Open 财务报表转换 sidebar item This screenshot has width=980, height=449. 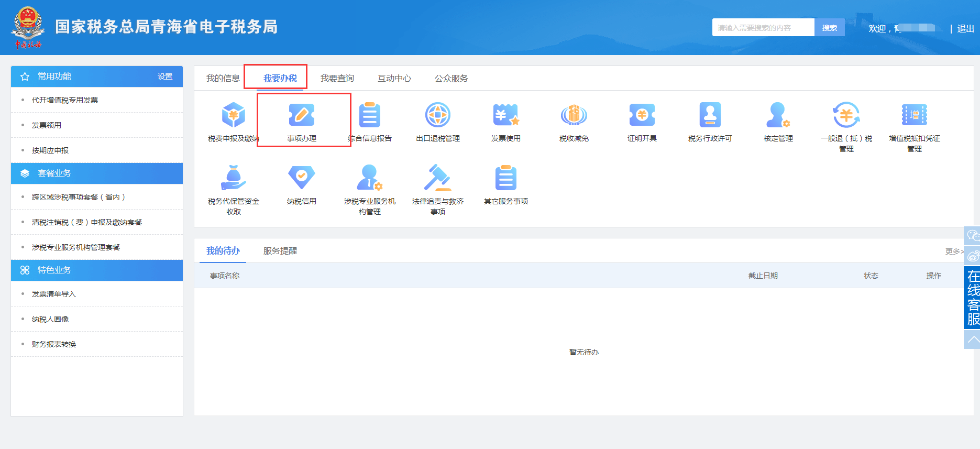pyautogui.click(x=54, y=344)
